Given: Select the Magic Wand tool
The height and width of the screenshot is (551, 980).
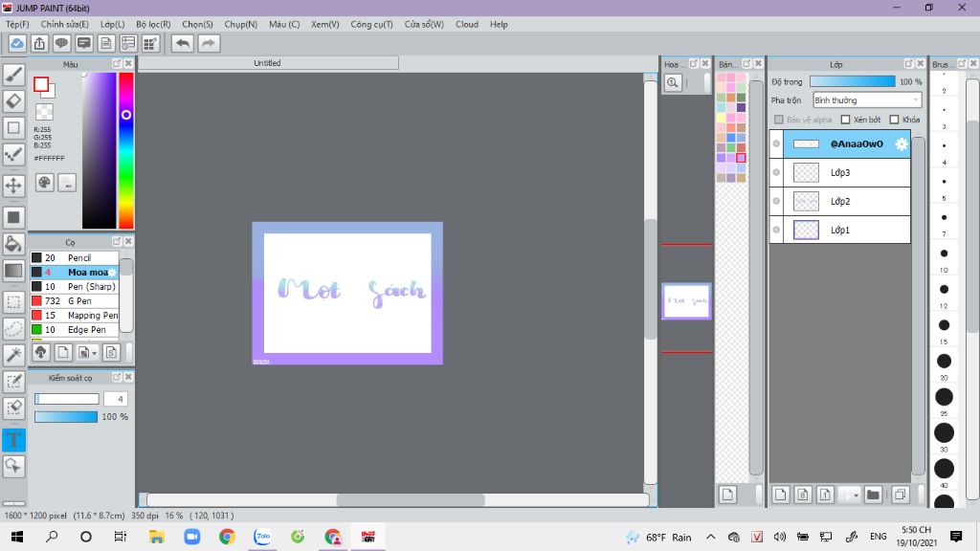Looking at the screenshot, I should point(13,355).
